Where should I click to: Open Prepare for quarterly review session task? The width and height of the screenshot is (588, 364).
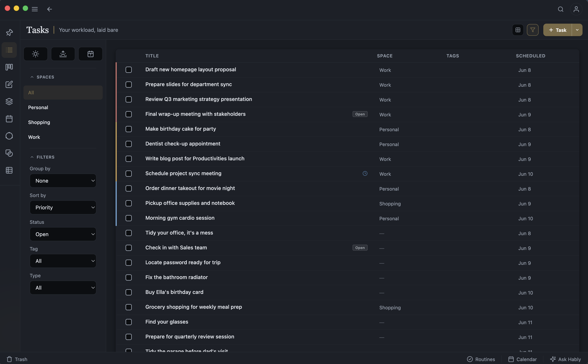coord(190,336)
